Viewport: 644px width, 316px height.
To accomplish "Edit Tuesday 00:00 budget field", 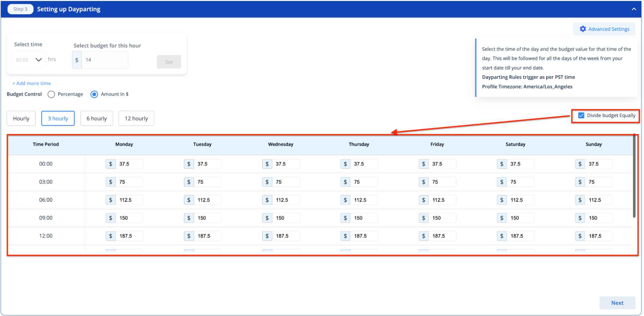I will pos(207,164).
